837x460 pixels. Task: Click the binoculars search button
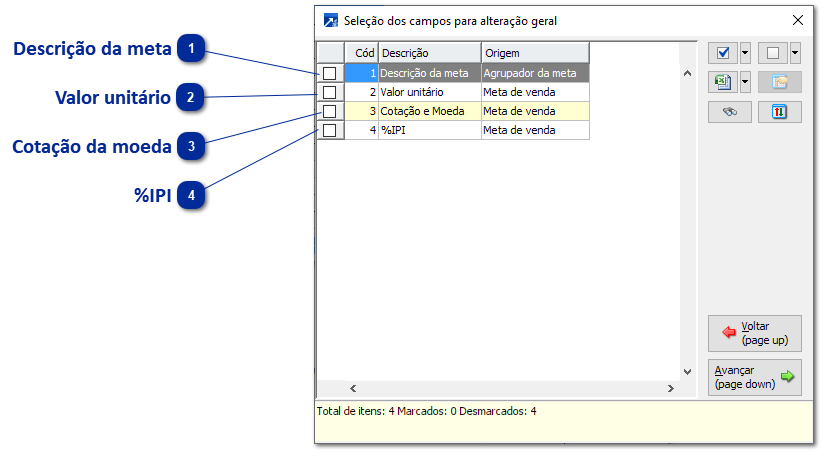730,112
